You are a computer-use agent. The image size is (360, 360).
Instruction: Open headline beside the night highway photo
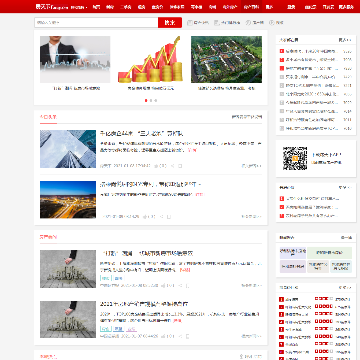pos(151,184)
